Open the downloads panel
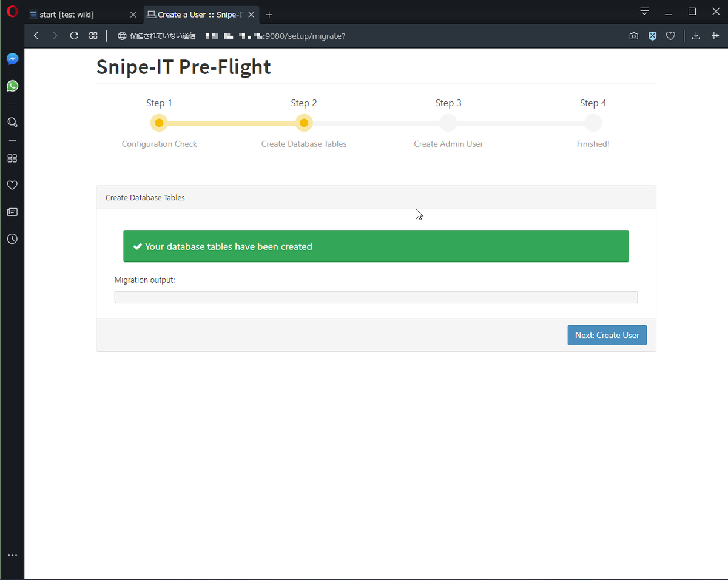This screenshot has width=728, height=580. [696, 36]
